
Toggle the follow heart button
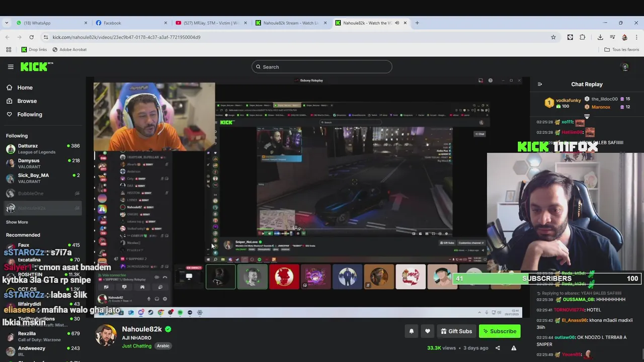click(x=428, y=331)
